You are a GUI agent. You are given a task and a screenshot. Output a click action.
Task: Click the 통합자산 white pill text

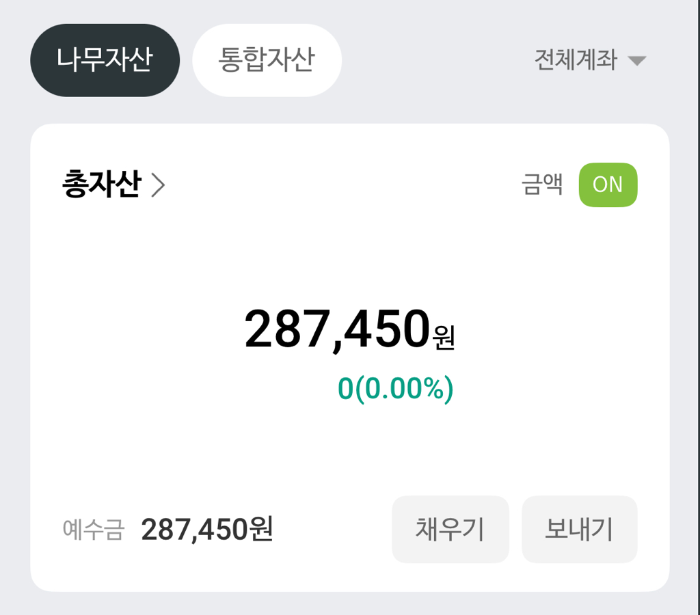coord(267,60)
